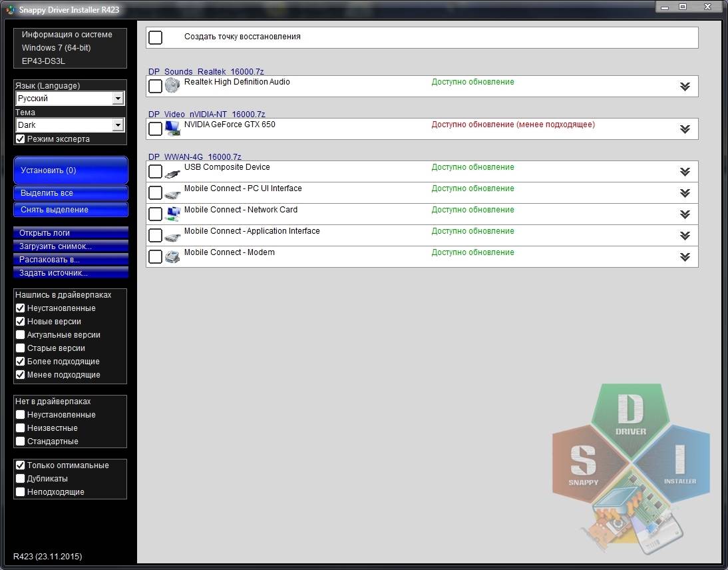This screenshot has height=570, width=728.
Task: Enable the Неподходящие option
Action: pos(20,492)
